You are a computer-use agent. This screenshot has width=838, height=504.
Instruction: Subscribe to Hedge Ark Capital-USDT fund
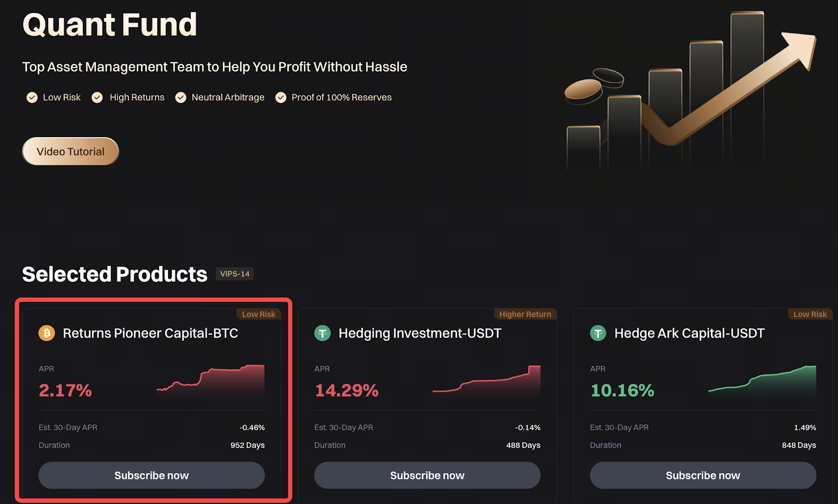point(703,475)
